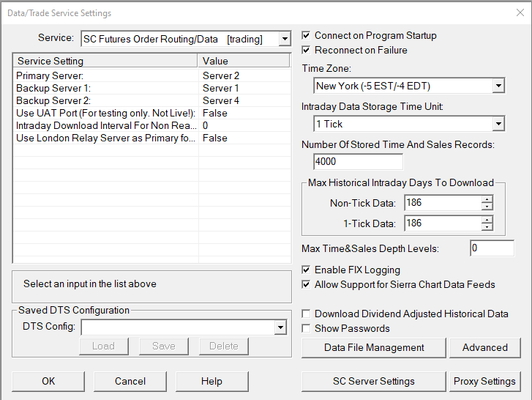The image size is (532, 400).
Task: Click the Server 2 value cell
Action: (x=244, y=75)
